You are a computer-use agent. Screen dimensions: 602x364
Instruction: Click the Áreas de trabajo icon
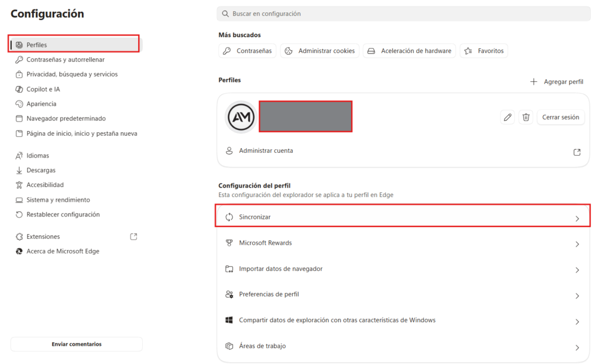pos(229,346)
